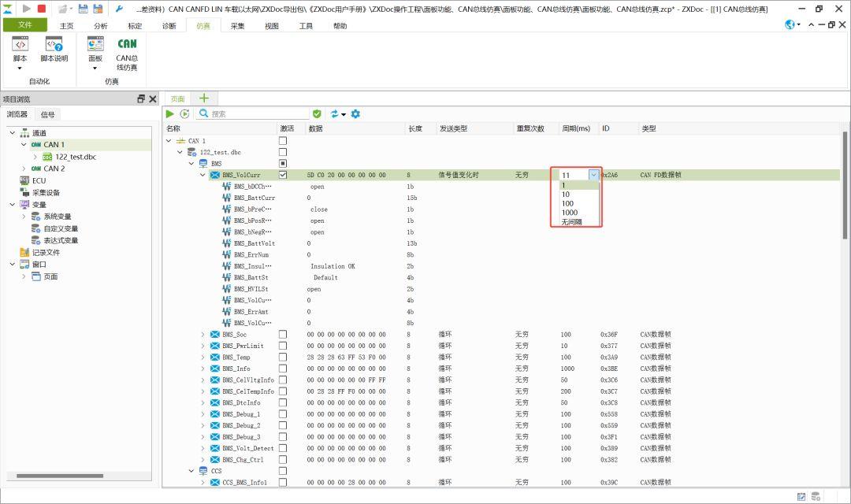This screenshot has height=504, width=851.
Task: Open the 脚本 script tool
Action: tap(20, 49)
